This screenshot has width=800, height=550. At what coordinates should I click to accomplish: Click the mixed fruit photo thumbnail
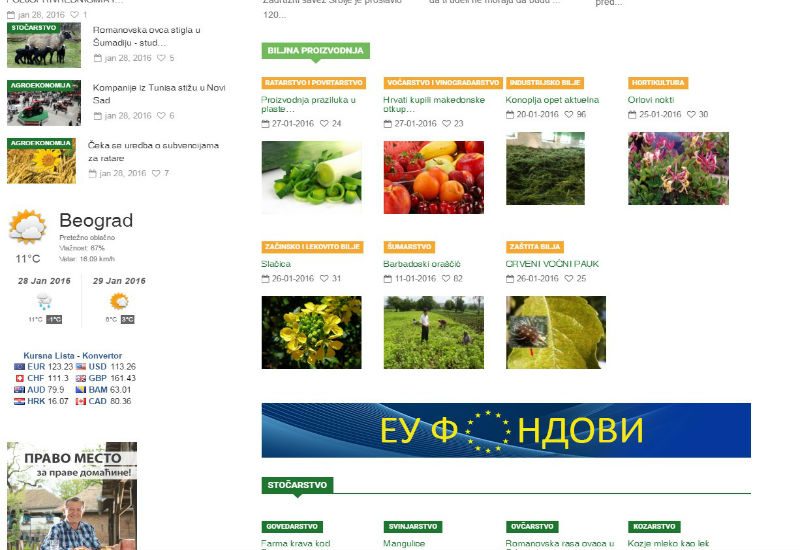click(x=434, y=177)
